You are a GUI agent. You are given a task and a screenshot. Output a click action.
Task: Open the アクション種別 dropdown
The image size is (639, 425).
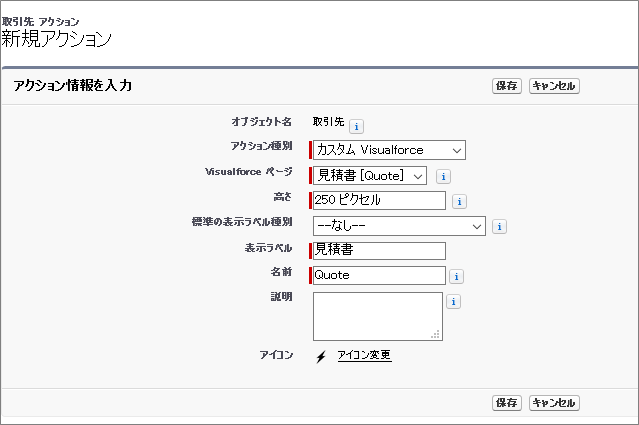click(389, 150)
